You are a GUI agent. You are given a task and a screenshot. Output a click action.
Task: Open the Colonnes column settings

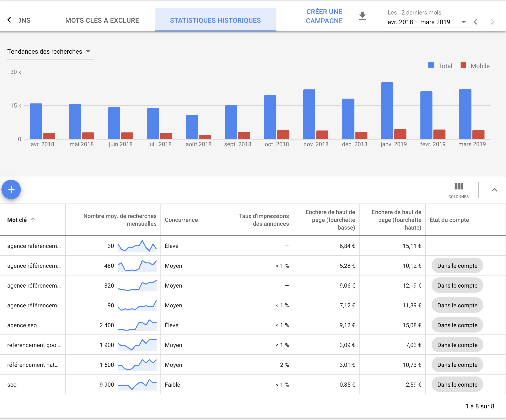458,191
